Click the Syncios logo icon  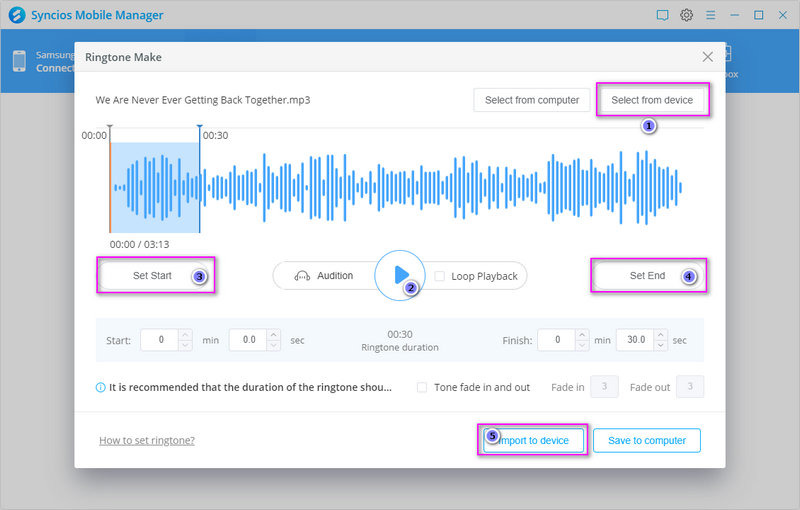[17, 15]
